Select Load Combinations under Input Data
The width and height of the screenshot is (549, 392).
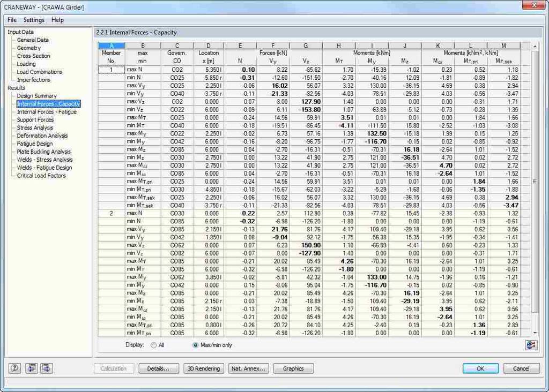point(39,72)
